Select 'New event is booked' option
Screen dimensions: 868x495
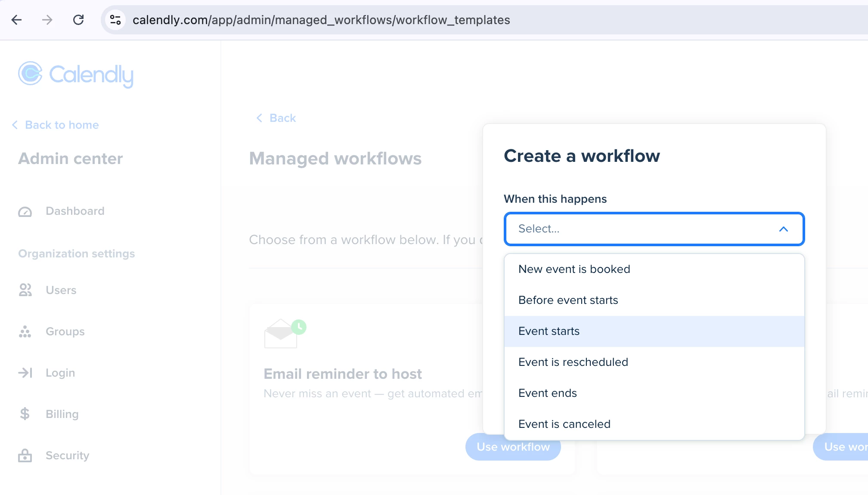coord(574,269)
